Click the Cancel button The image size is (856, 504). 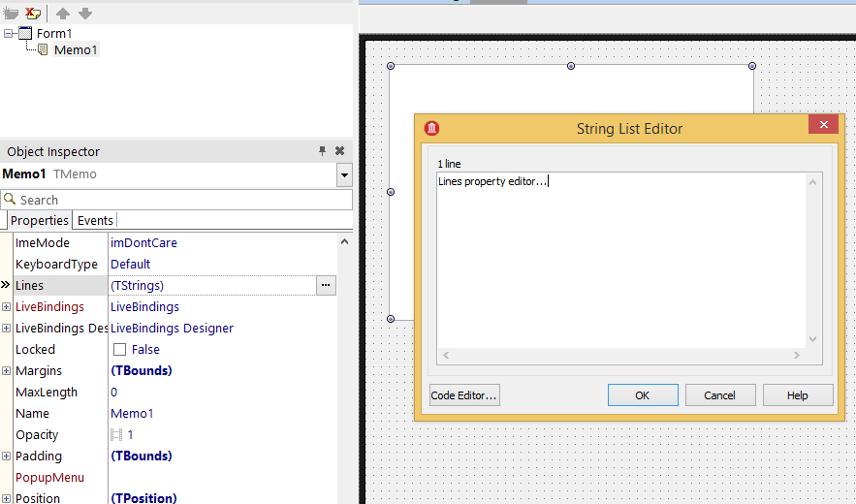(720, 395)
